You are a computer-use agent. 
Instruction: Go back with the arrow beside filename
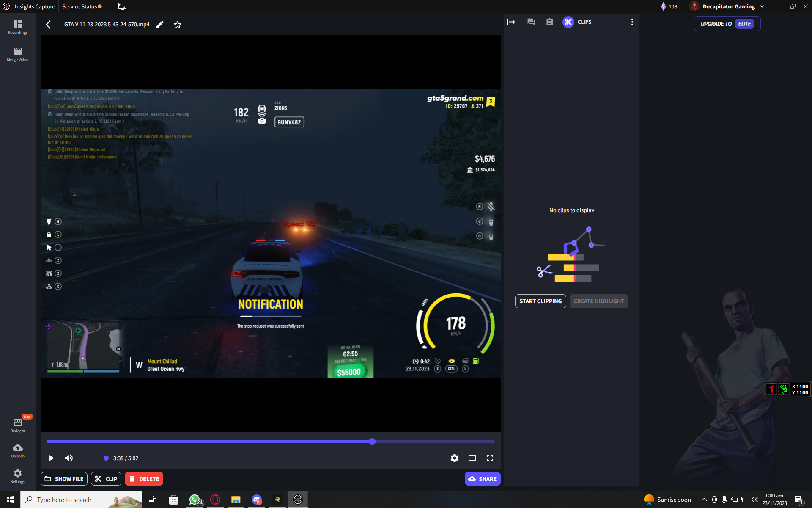48,25
